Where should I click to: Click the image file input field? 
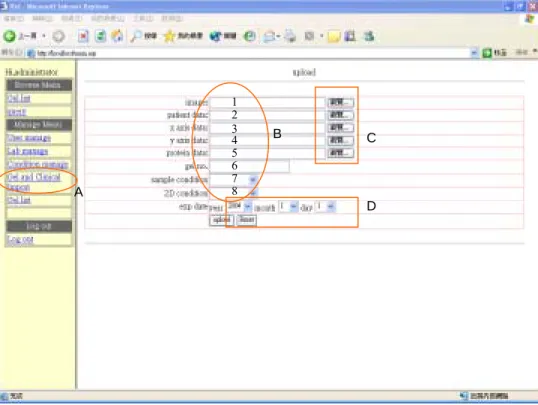click(x=267, y=102)
